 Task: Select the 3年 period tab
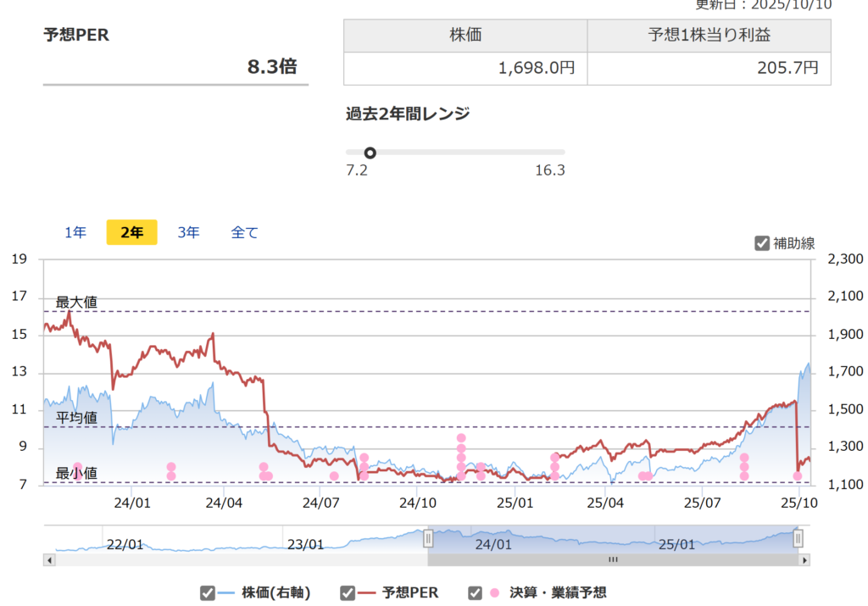(188, 232)
